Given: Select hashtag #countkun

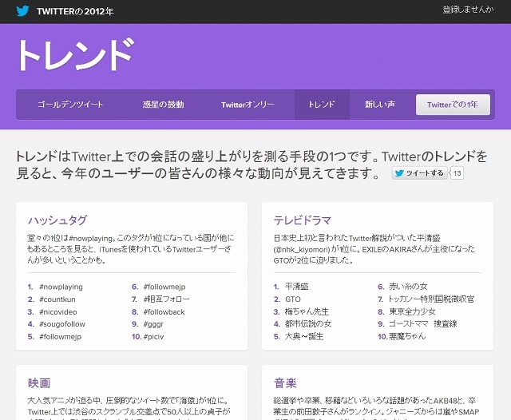Looking at the screenshot, I should pyautogui.click(x=57, y=299).
